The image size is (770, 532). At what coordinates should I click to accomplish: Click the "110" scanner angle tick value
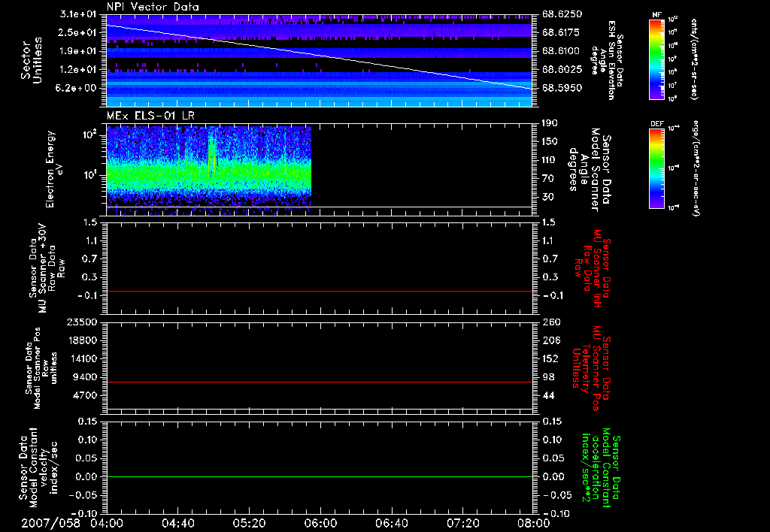(550, 160)
